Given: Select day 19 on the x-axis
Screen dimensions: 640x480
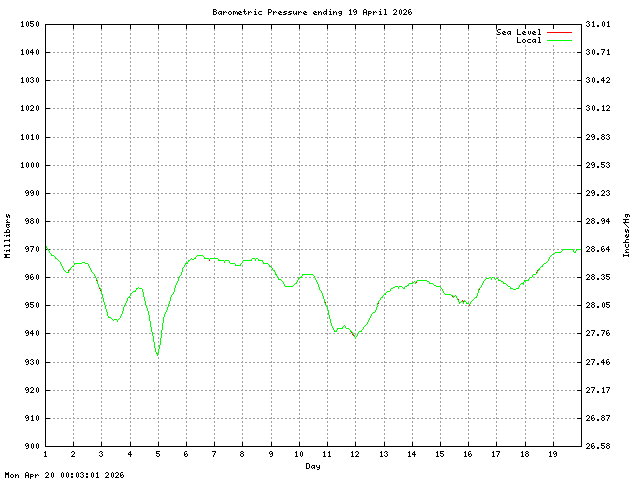Looking at the screenshot, I should (552, 455).
